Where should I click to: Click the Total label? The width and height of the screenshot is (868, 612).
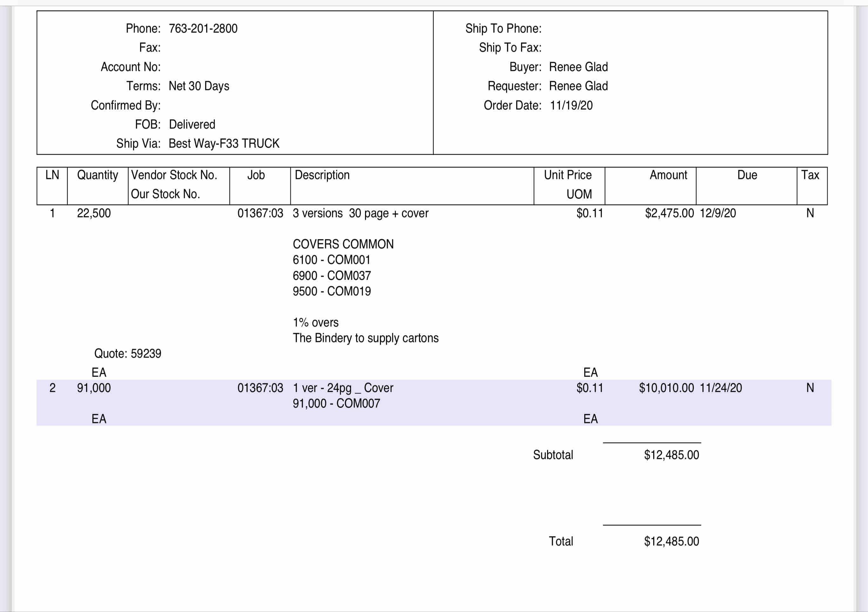561,541
